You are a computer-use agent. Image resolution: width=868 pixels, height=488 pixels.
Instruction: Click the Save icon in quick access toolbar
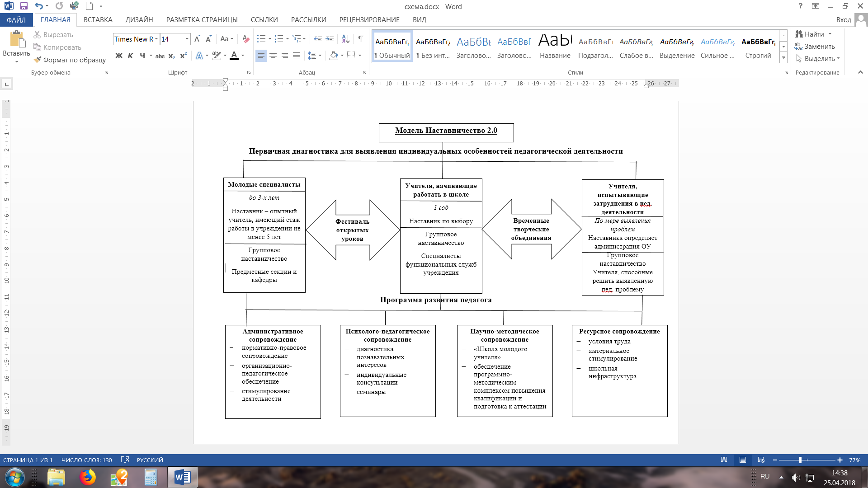[24, 6]
